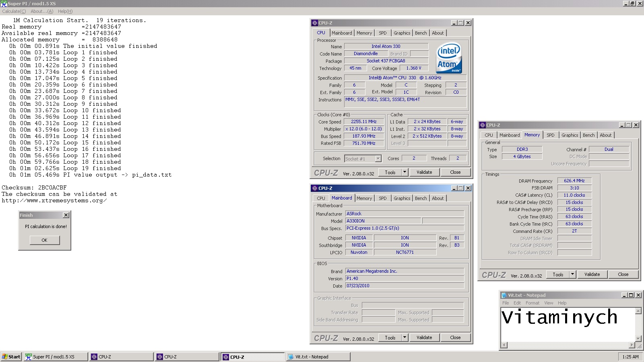Screen dimensions: 644x362
Task: Click the Vitaminych text in Notepad
Action: 559,317
